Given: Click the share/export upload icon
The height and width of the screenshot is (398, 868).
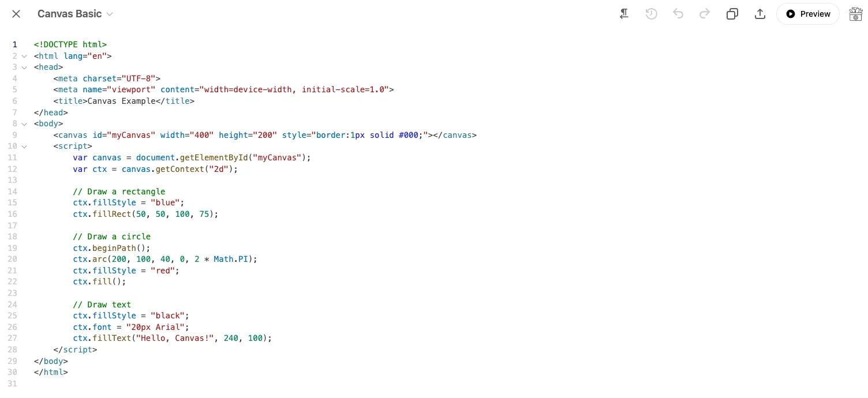Looking at the screenshot, I should click(760, 14).
